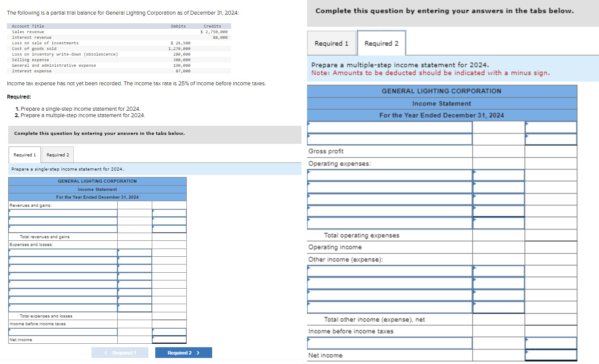
Task: Click the greyed '< Required 1' back button
Action: [120, 353]
